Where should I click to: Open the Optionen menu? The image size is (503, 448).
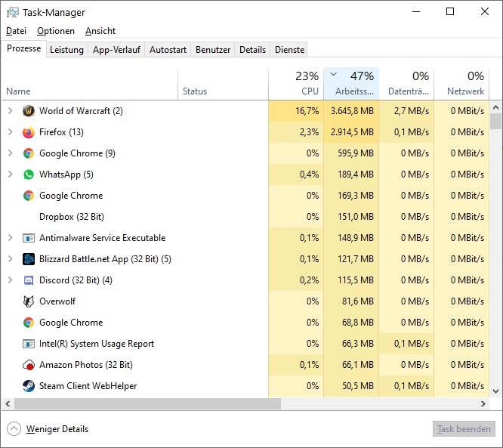56,31
